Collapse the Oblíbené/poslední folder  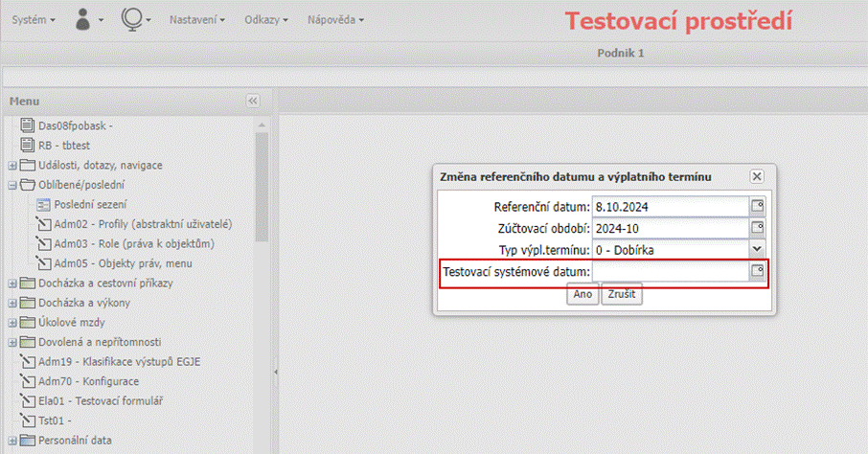click(11, 186)
